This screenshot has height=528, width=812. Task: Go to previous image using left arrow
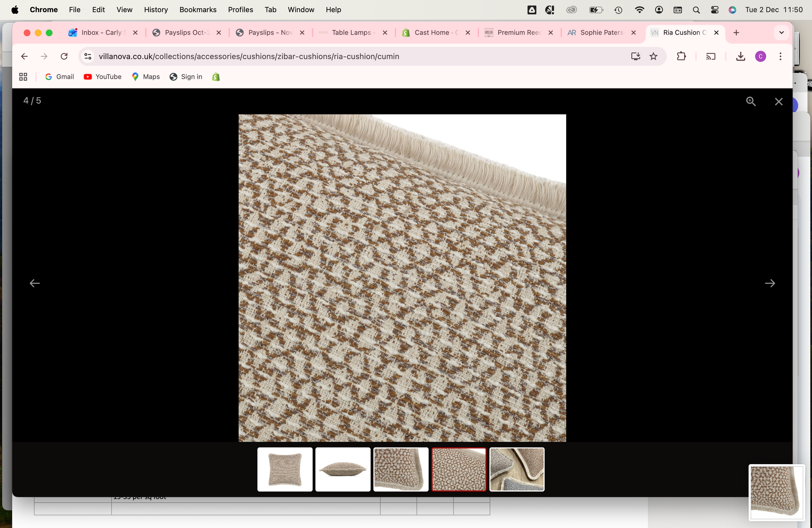[35, 283]
